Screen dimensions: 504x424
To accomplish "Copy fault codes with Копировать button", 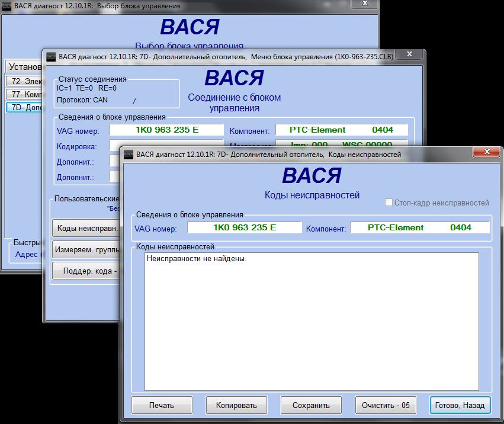I will coord(236,405).
